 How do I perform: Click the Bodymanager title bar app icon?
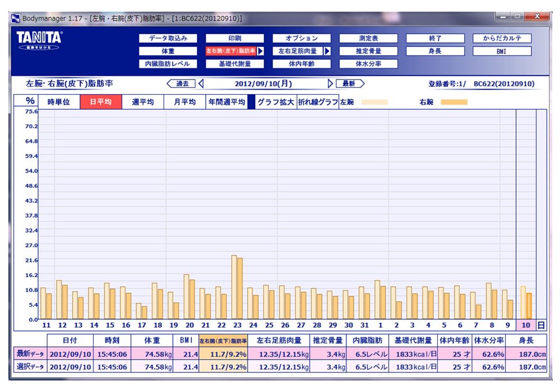(16, 18)
